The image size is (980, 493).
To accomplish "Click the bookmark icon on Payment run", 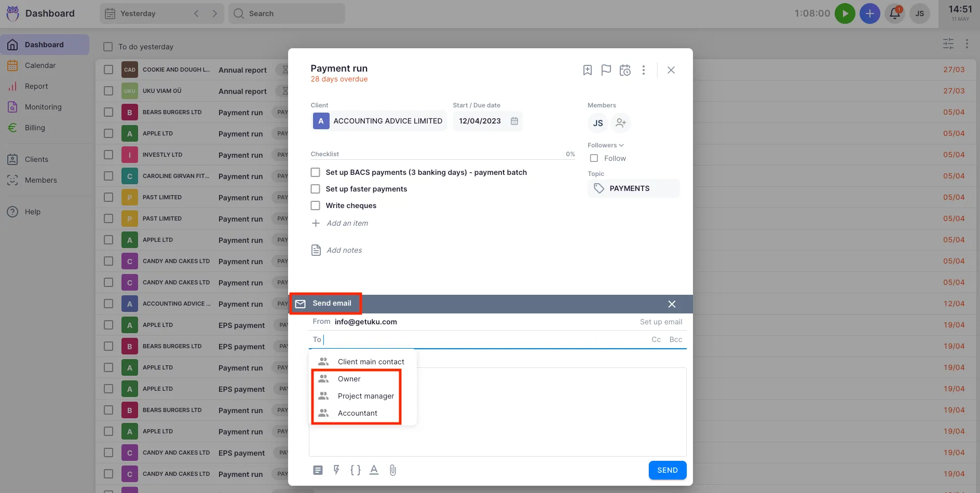I will click(x=587, y=70).
